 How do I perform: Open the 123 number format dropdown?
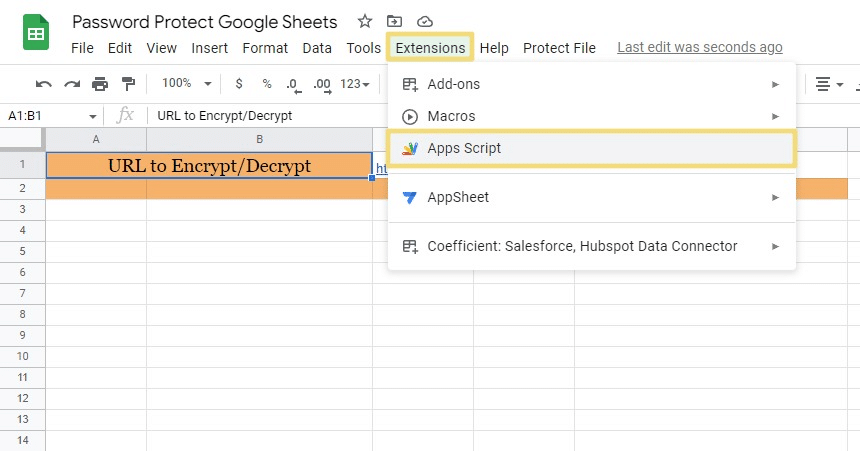pyautogui.click(x=355, y=84)
